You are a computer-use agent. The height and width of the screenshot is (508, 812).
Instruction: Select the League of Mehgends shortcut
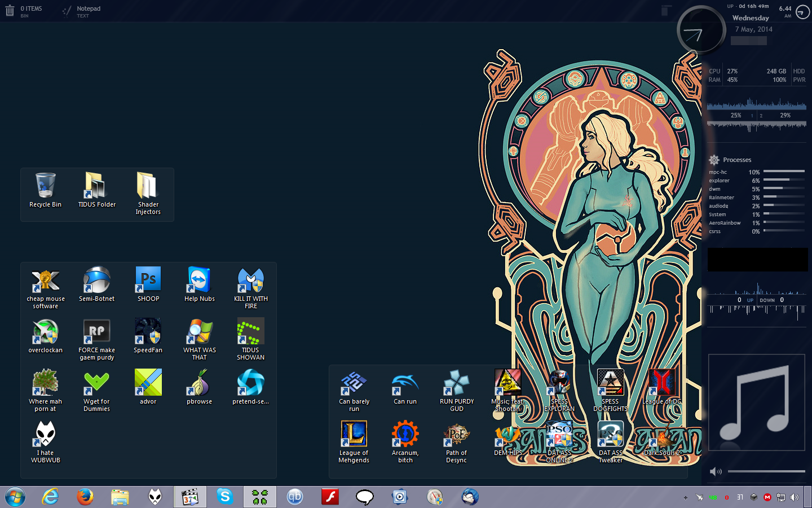coord(354,443)
